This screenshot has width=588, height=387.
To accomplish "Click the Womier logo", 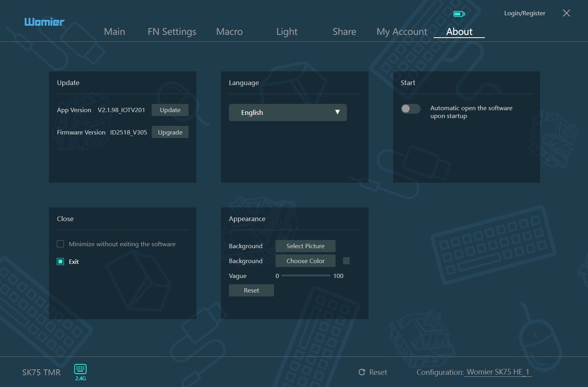I will point(44,22).
